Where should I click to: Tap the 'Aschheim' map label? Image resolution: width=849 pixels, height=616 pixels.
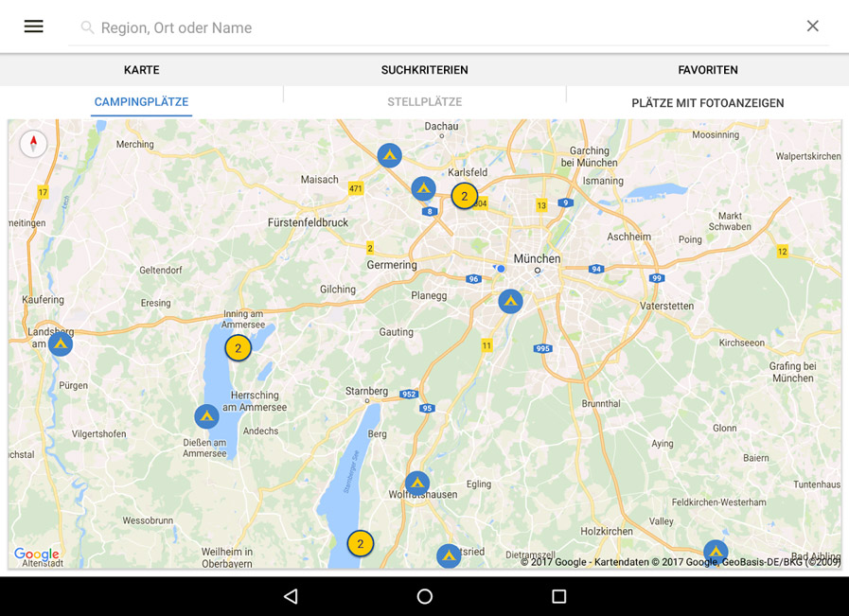point(628,237)
